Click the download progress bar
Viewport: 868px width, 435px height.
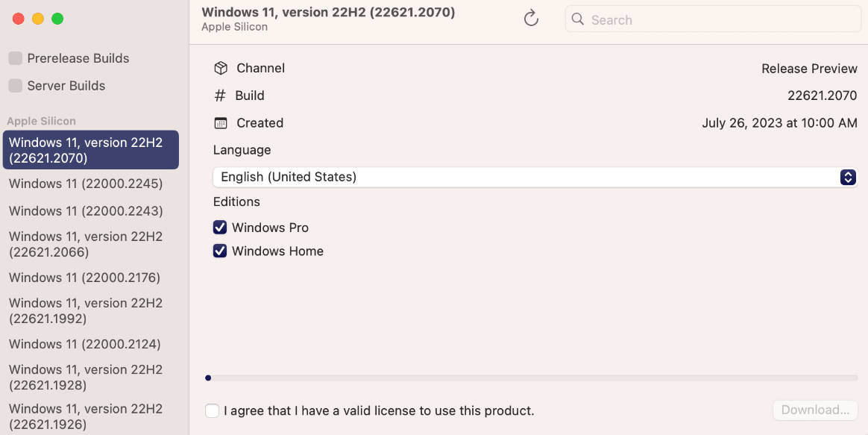click(531, 378)
